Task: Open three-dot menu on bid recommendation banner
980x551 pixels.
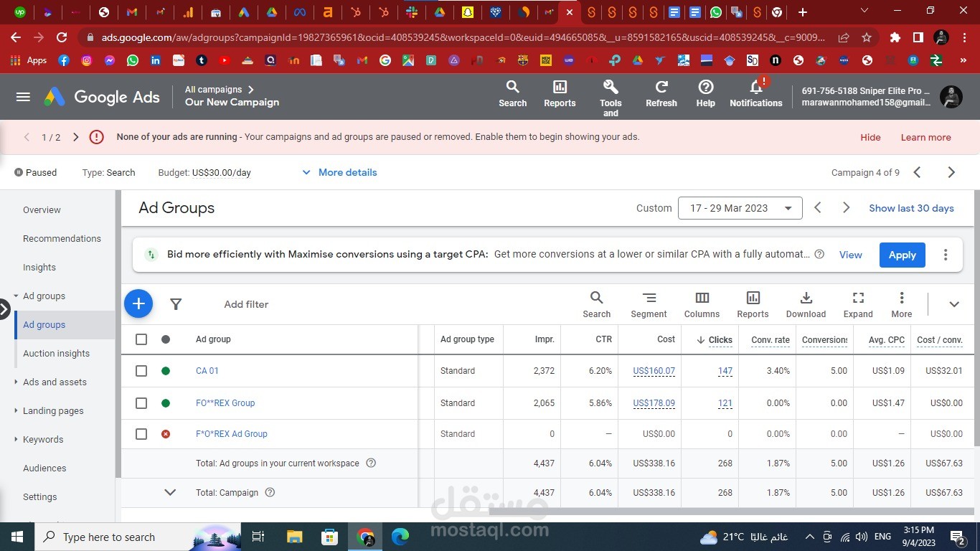Action: pos(946,255)
